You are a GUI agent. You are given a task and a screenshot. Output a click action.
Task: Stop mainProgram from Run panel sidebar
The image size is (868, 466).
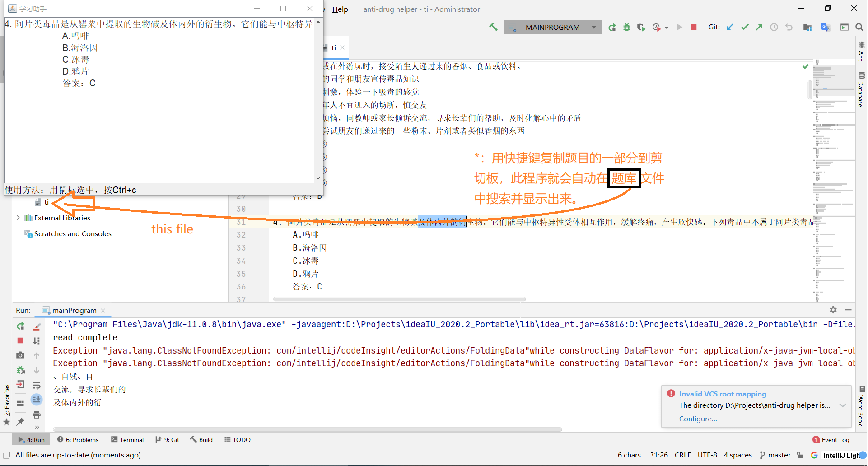coord(20,340)
